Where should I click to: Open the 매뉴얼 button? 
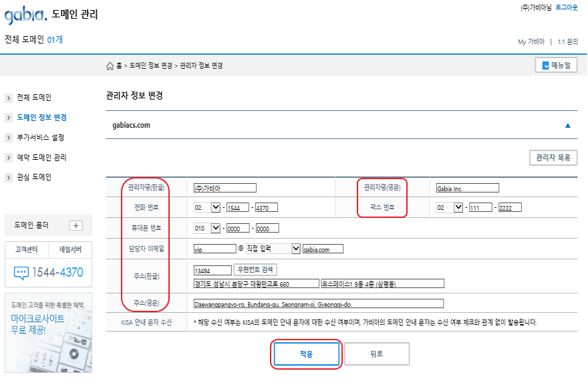tap(556, 66)
